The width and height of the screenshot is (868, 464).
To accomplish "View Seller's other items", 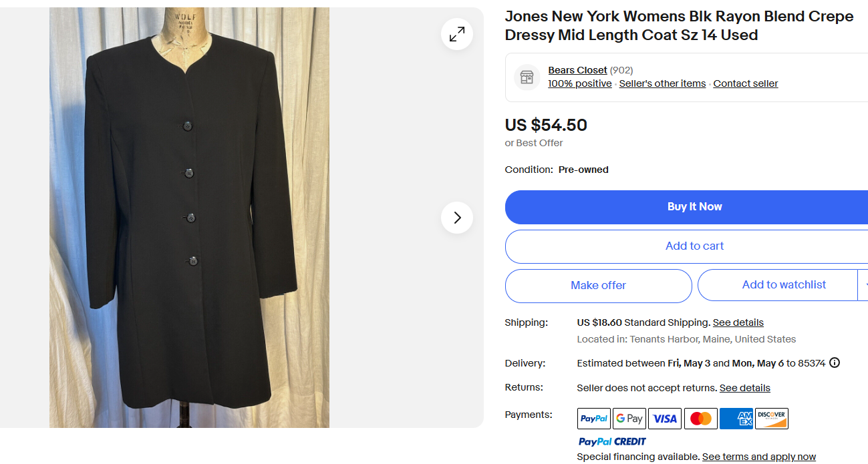I will click(662, 83).
